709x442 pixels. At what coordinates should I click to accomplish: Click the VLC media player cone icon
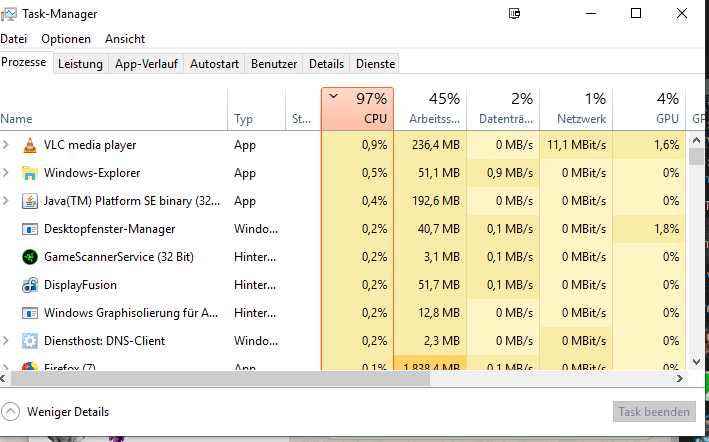click(30, 145)
